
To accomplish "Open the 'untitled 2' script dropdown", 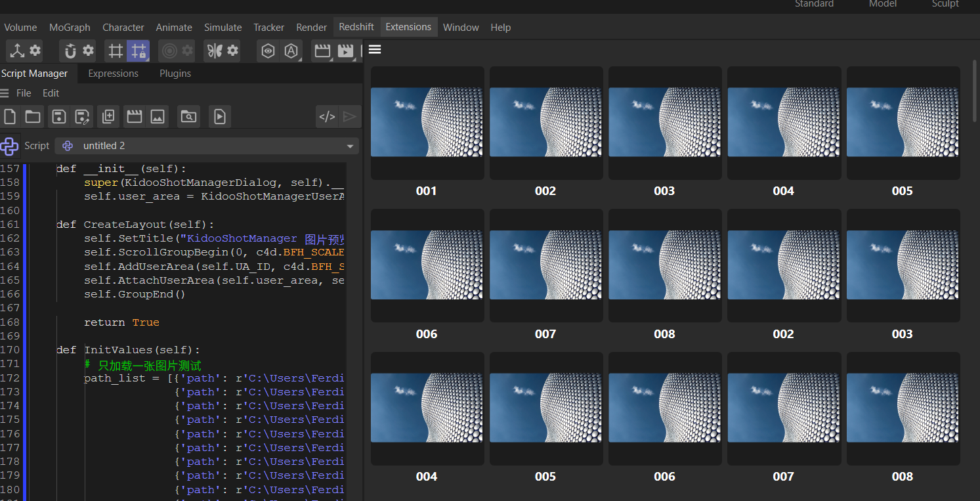I will [x=207, y=146].
